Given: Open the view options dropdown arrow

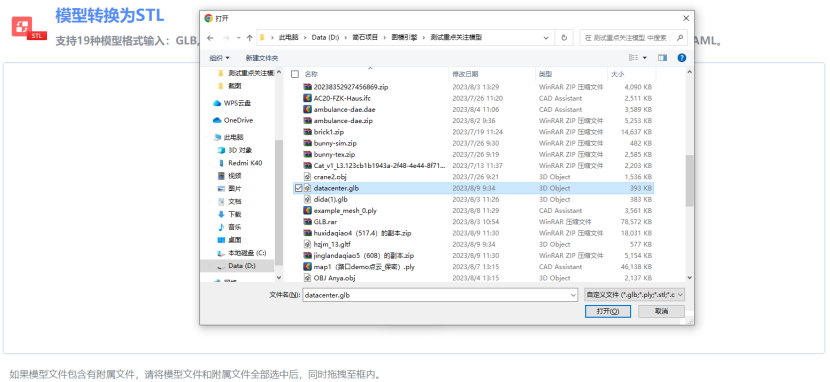Looking at the screenshot, I should pos(644,58).
